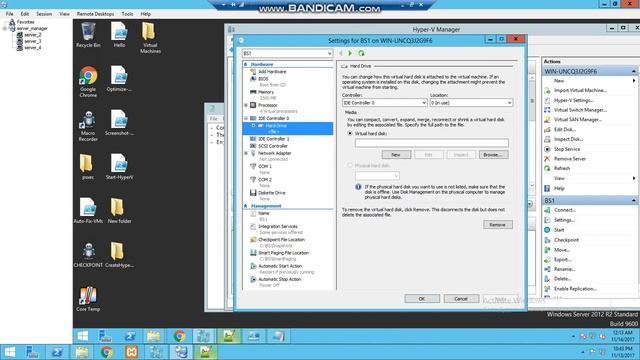640x360 pixels.
Task: Click Hyper-V Settings in Actions pane
Action: 573,100
